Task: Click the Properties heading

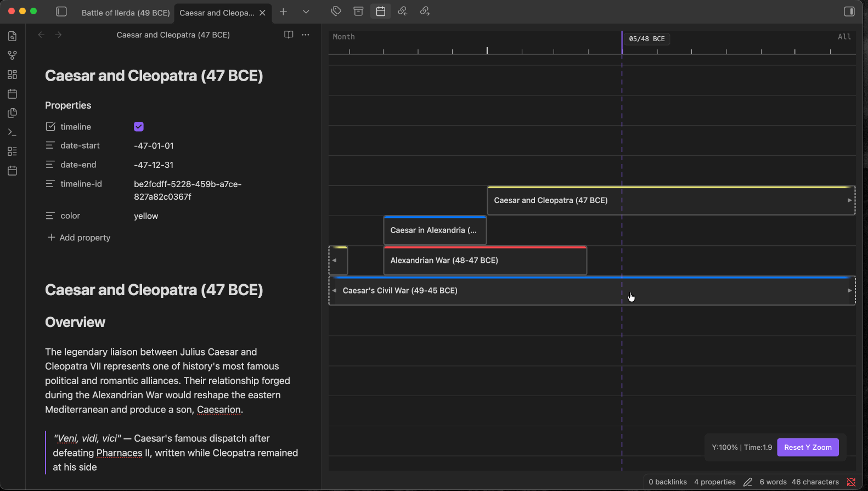Action: (68, 105)
